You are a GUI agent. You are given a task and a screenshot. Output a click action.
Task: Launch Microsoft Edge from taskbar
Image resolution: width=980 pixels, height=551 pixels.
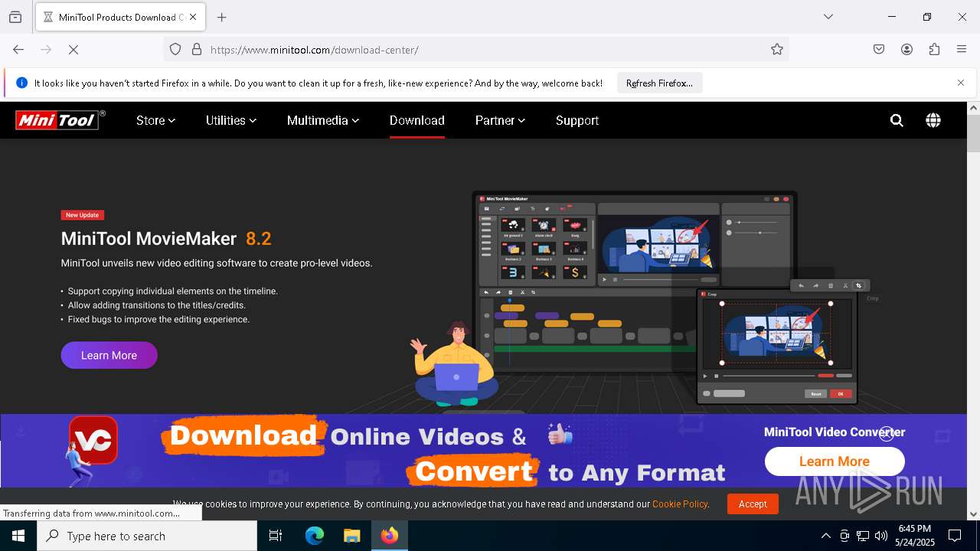click(x=315, y=536)
